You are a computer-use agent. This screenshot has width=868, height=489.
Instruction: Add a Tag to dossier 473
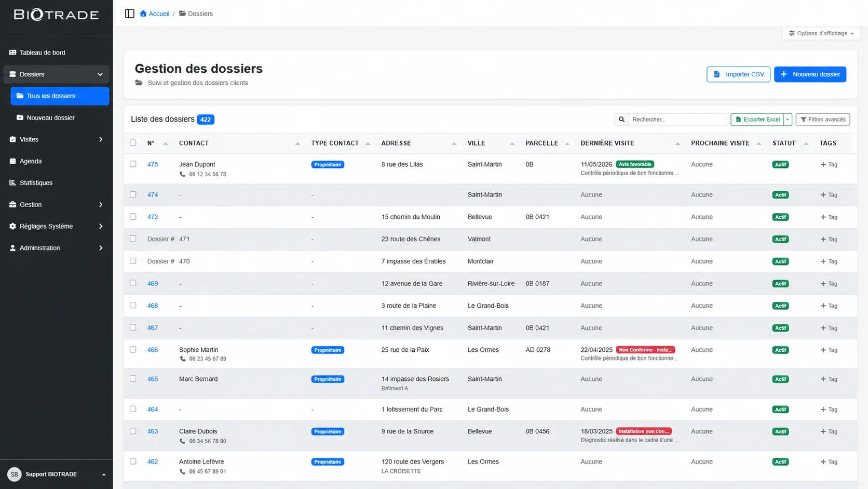pyautogui.click(x=829, y=217)
